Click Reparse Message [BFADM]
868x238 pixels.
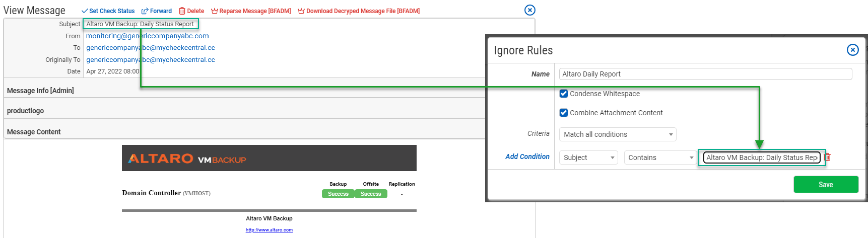click(251, 11)
